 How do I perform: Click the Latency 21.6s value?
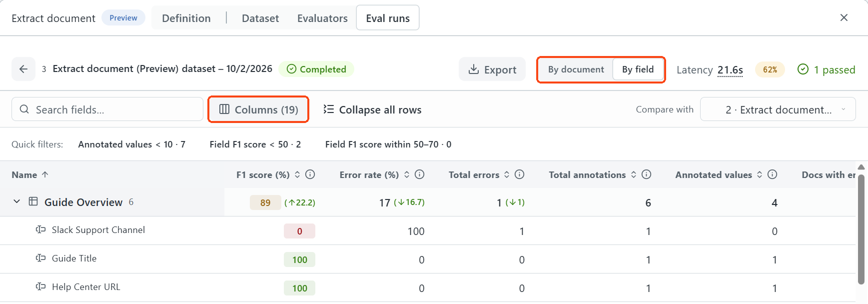click(730, 70)
